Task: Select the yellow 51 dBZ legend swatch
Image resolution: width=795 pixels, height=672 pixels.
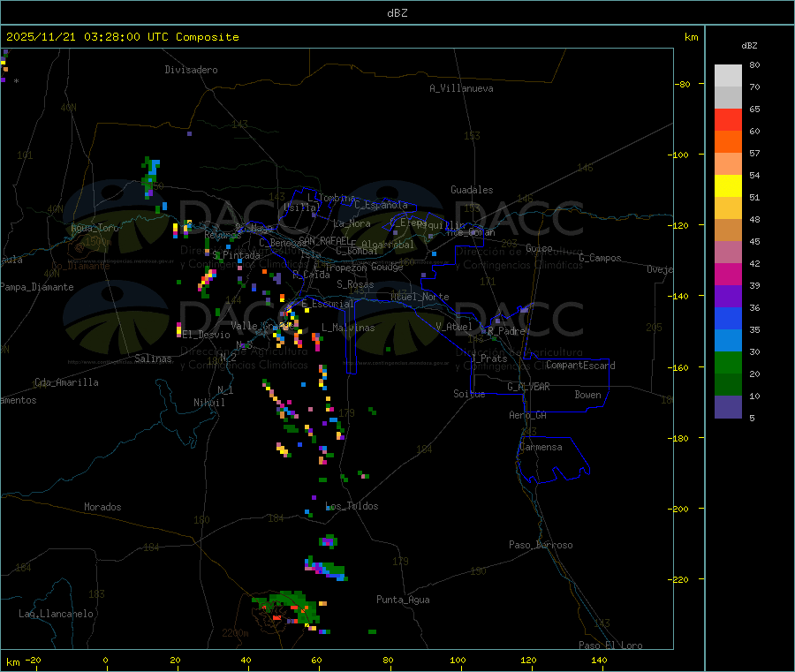Action: click(x=728, y=186)
